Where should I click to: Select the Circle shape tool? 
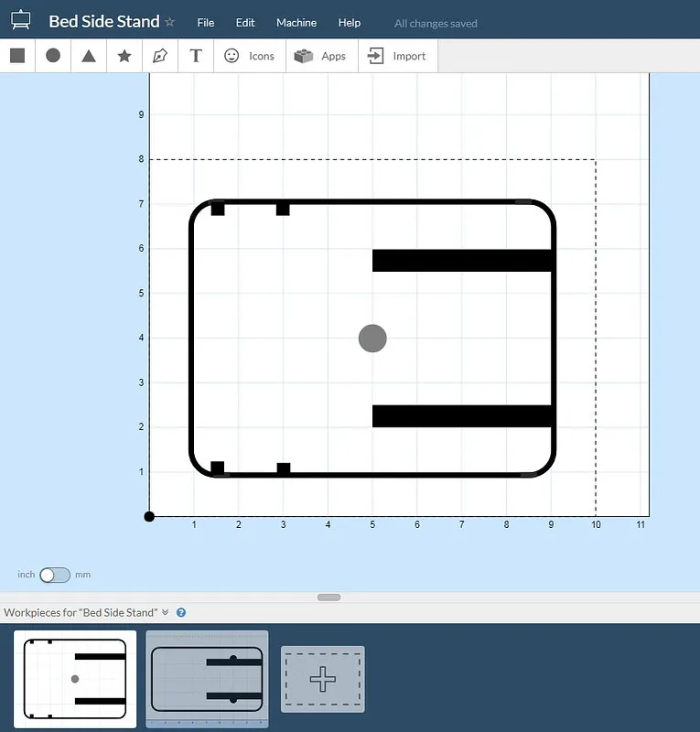(53, 56)
